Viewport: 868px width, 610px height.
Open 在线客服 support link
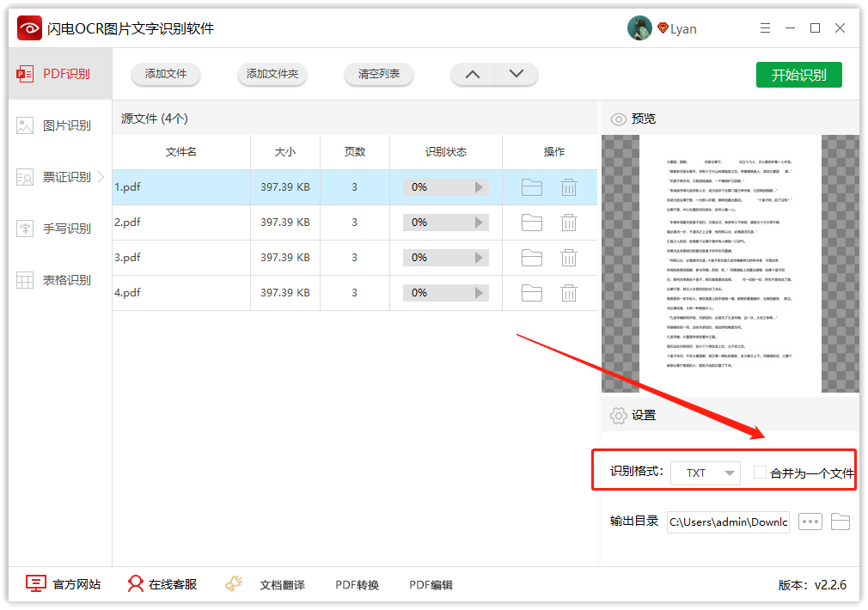(162, 584)
